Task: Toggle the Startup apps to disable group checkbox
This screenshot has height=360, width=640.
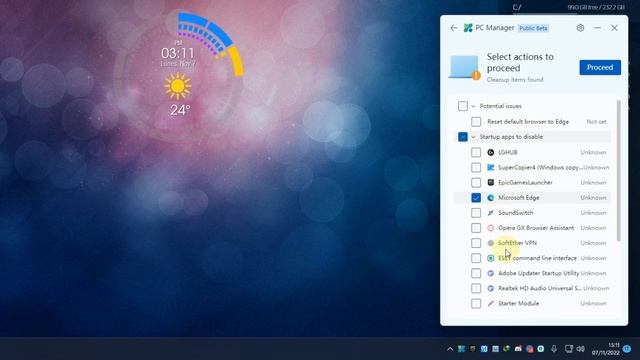Action: click(462, 137)
